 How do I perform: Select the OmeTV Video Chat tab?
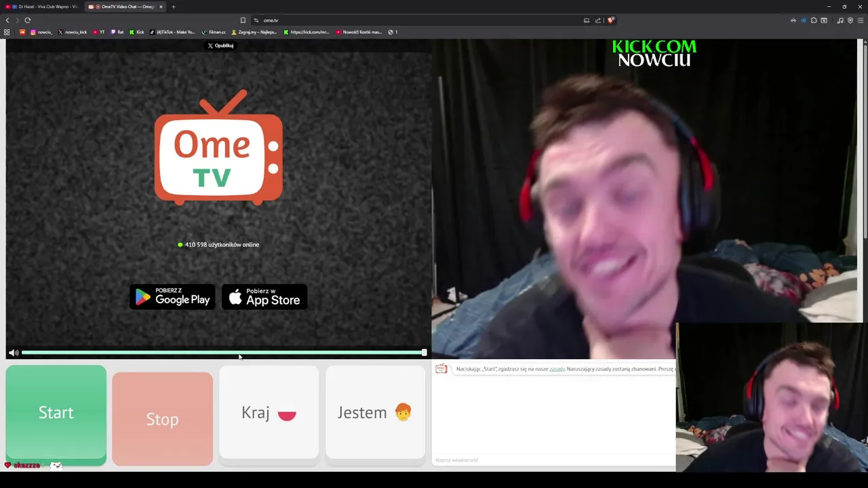coord(124,7)
